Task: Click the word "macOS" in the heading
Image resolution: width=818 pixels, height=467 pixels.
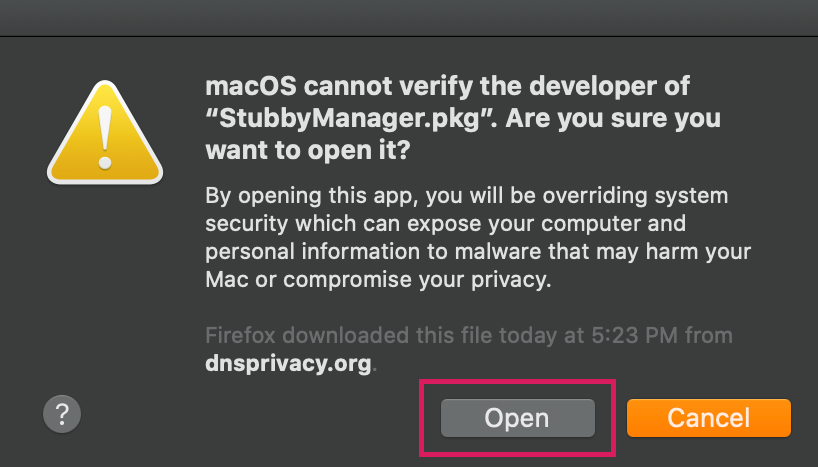Action: [251, 86]
